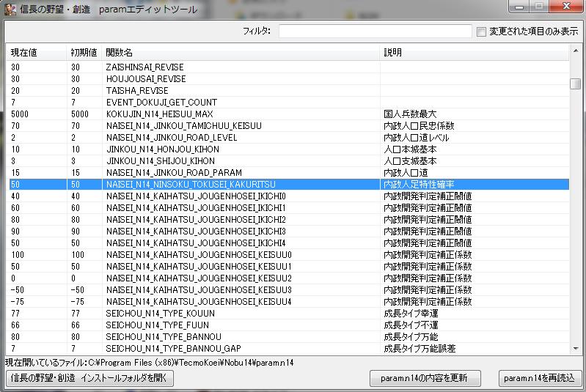This screenshot has height=392, width=586.
Task: Select row SEICHOU_N14_TYPE_BANNOU_GAP
Action: (289, 348)
